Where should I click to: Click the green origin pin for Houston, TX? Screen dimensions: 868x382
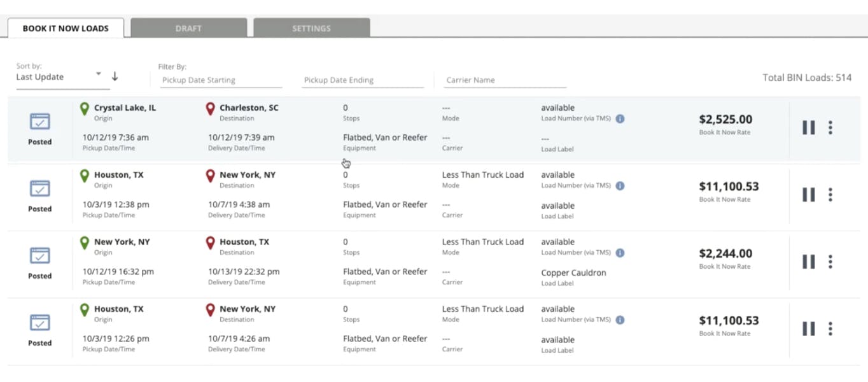[85, 176]
